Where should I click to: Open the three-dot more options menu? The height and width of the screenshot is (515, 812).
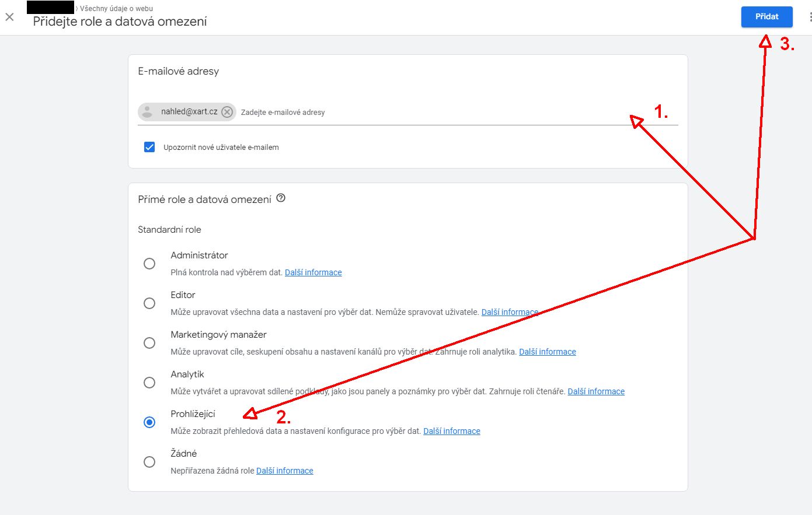(x=810, y=17)
